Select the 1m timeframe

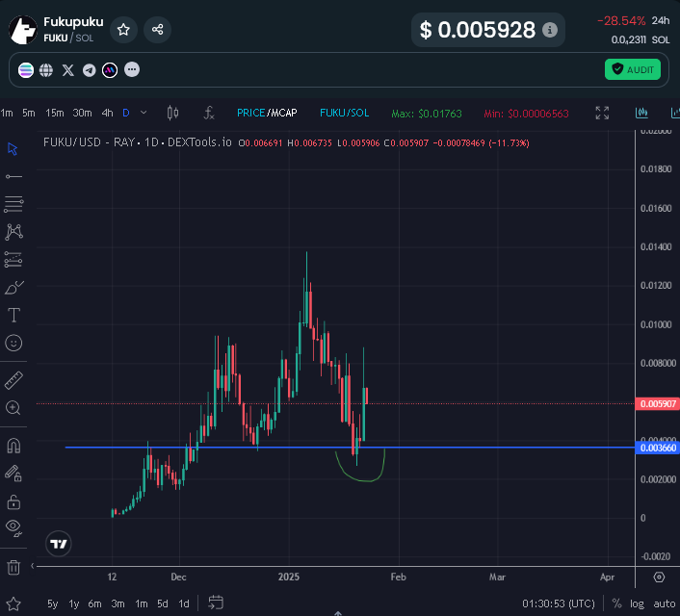pos(7,114)
